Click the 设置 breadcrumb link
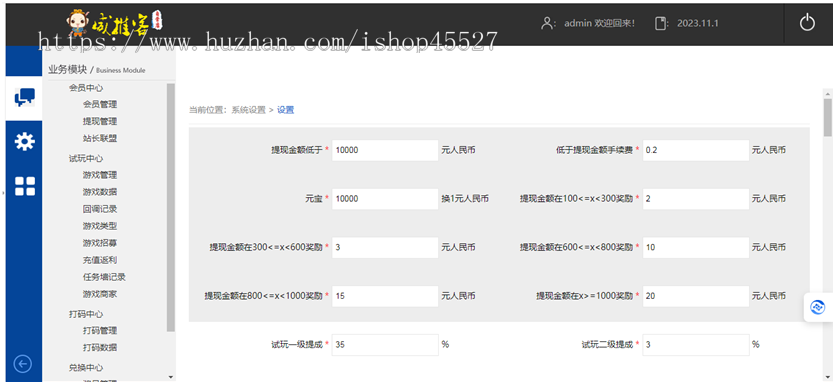 (x=285, y=110)
